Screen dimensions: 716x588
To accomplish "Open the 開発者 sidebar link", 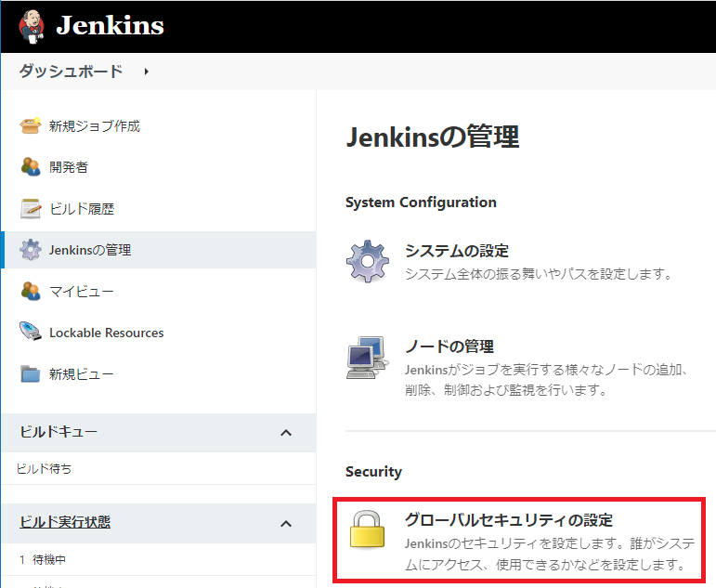I will [69, 167].
